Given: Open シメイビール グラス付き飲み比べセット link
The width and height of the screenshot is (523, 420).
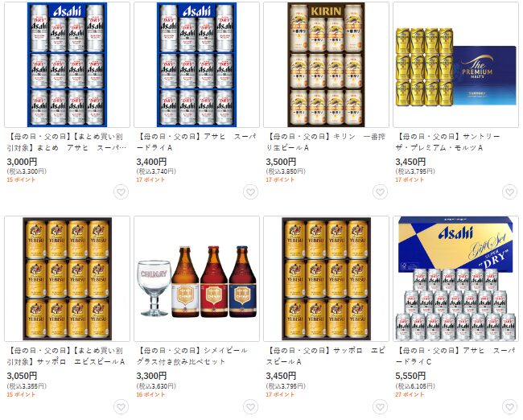Looking at the screenshot, I should pos(192,356).
